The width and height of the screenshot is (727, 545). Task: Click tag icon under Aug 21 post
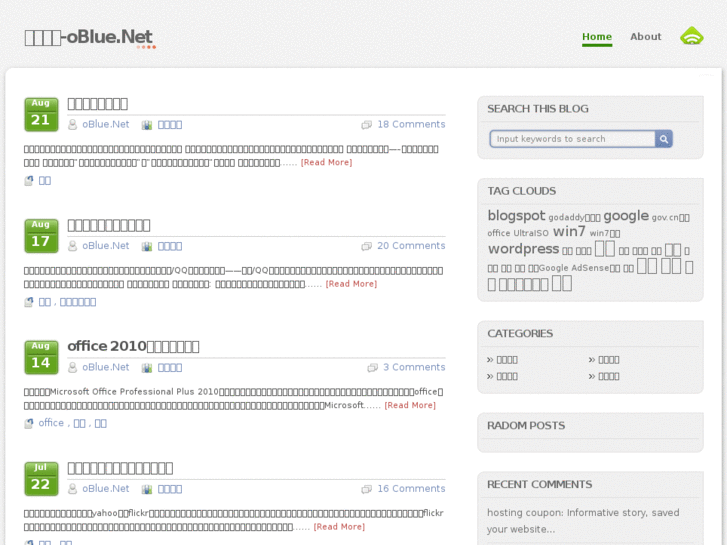click(x=29, y=180)
